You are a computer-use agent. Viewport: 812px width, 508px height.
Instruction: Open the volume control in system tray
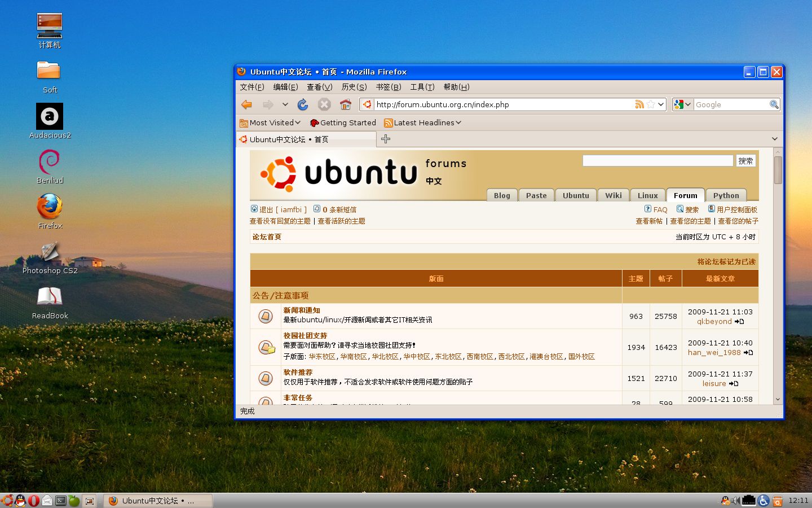tap(735, 501)
